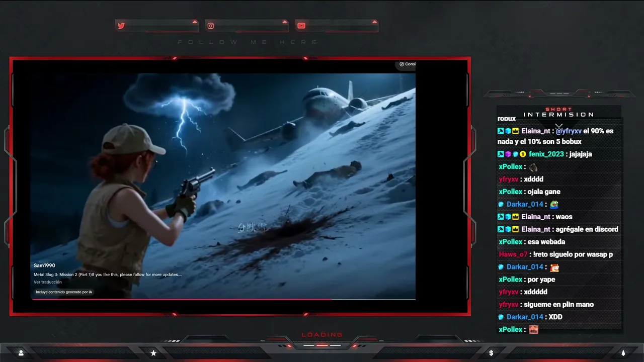Viewport: 644px width, 362px height.
Task: Click the message 'esa webada'
Action: (546, 242)
